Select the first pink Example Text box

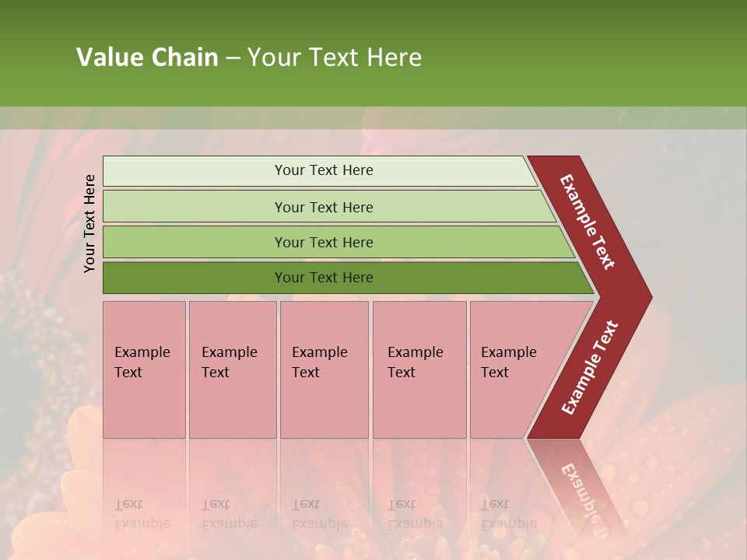click(x=143, y=369)
